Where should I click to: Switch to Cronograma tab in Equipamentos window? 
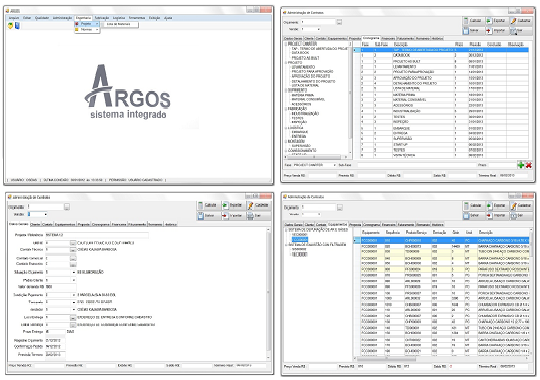point(371,225)
